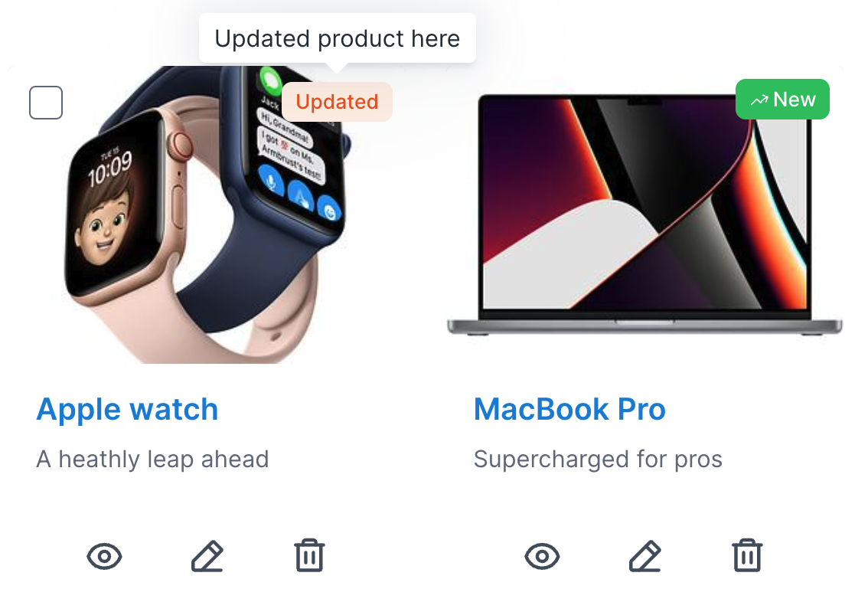Screen dimensions: 868x602
Task: Delete the Apple watch product
Action: [x=309, y=555]
